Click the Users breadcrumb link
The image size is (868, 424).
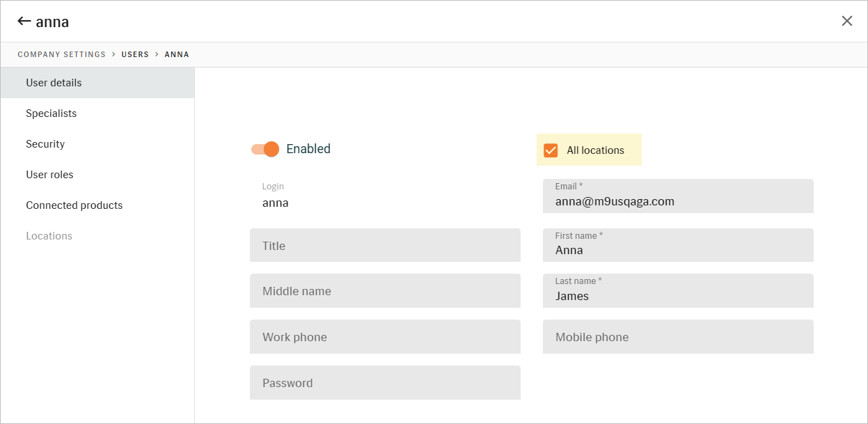(x=135, y=54)
